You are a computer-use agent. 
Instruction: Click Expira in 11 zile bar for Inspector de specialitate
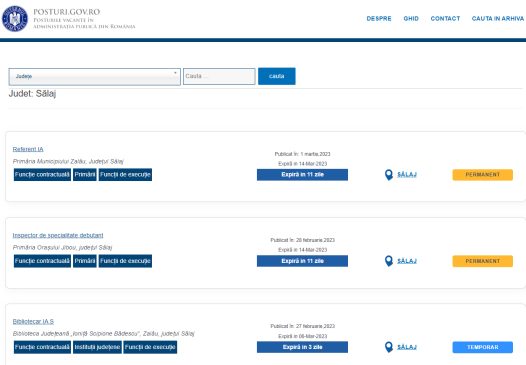(x=302, y=261)
